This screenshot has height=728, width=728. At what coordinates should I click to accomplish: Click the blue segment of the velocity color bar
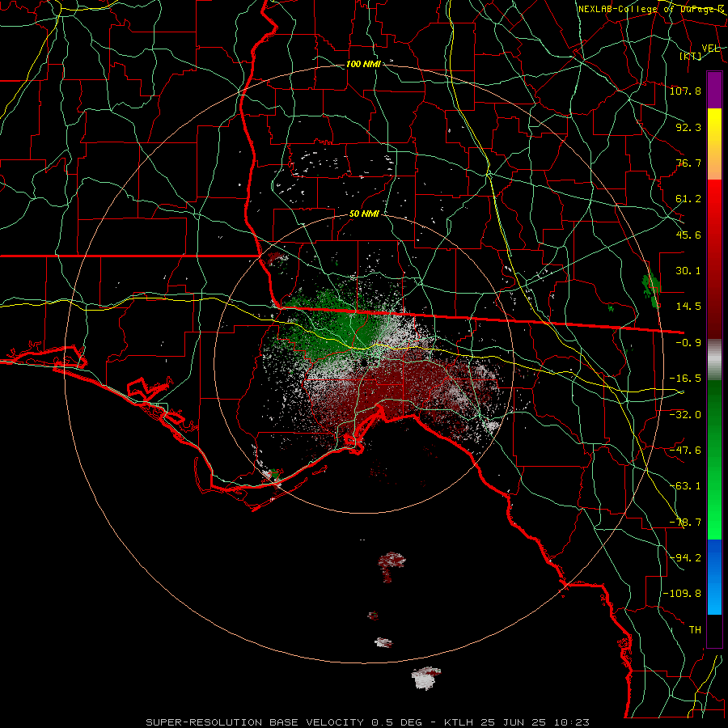(x=714, y=577)
